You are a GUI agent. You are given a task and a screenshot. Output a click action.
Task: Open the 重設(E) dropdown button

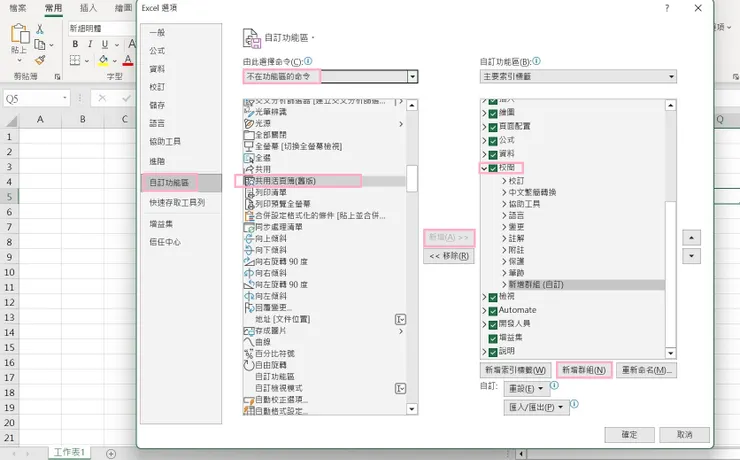[526, 389]
